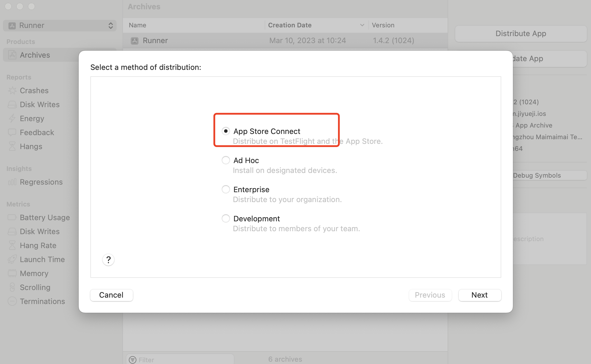Cancel the distribution dialog
Viewport: 591px width, 364px height.
click(x=111, y=295)
